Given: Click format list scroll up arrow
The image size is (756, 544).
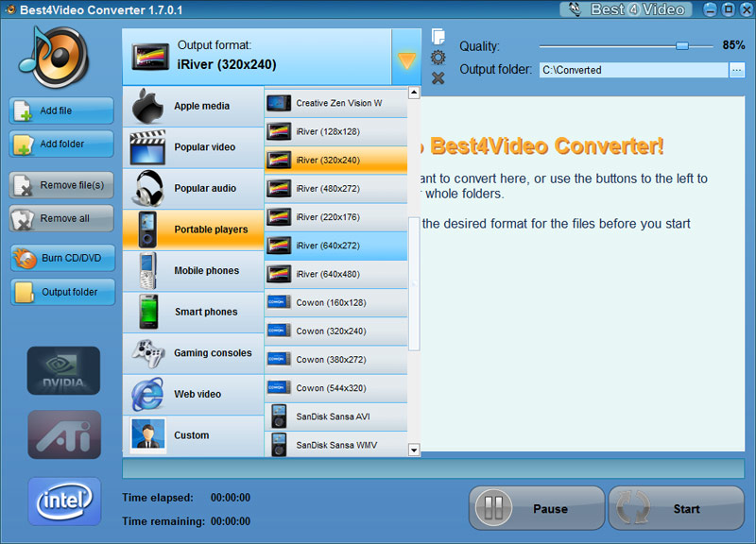Looking at the screenshot, I should tap(414, 93).
